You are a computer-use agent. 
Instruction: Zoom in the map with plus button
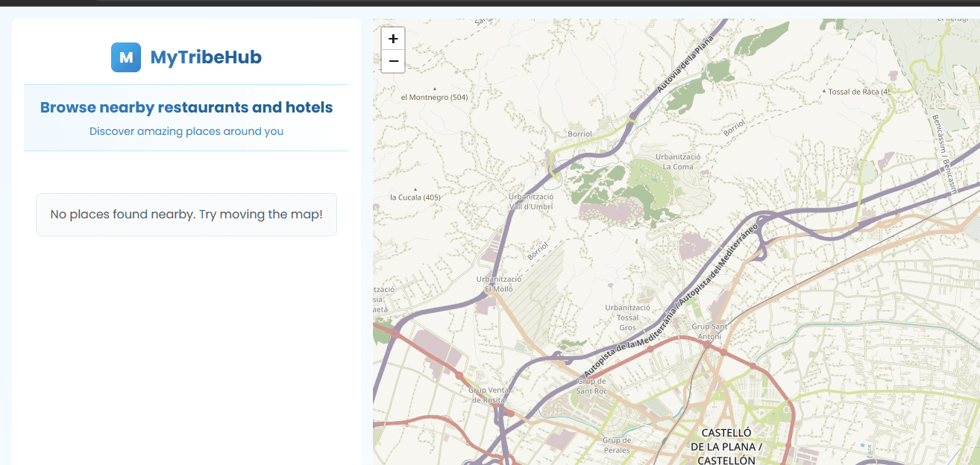(393, 39)
